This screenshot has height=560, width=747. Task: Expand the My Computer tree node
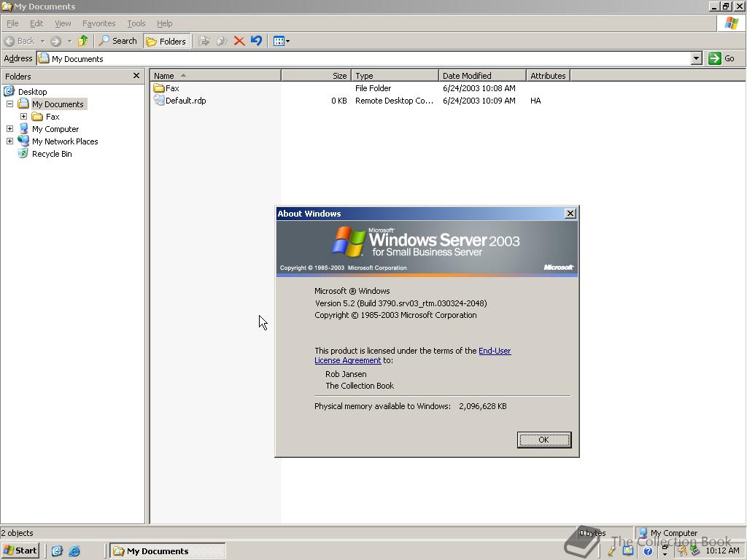pyautogui.click(x=9, y=128)
